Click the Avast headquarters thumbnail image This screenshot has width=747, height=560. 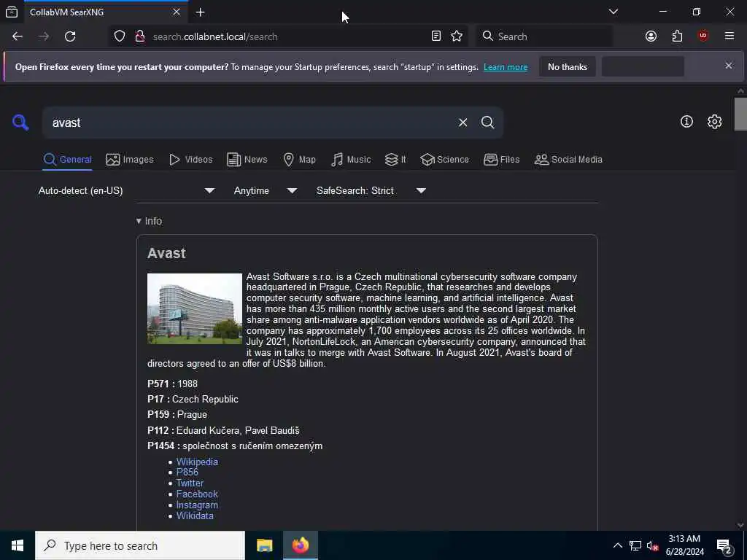pyautogui.click(x=194, y=308)
